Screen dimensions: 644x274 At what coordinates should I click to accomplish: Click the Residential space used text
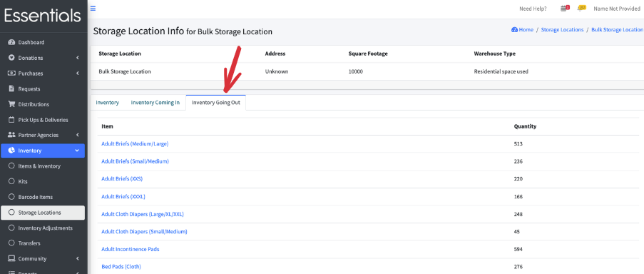click(501, 71)
